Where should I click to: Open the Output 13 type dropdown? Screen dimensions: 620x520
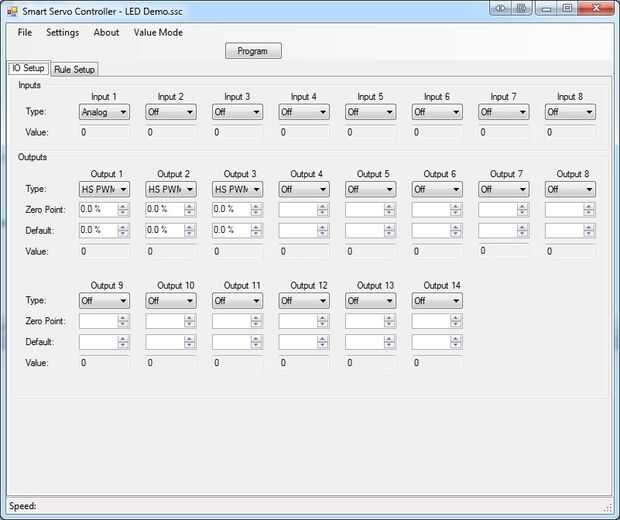(370, 301)
